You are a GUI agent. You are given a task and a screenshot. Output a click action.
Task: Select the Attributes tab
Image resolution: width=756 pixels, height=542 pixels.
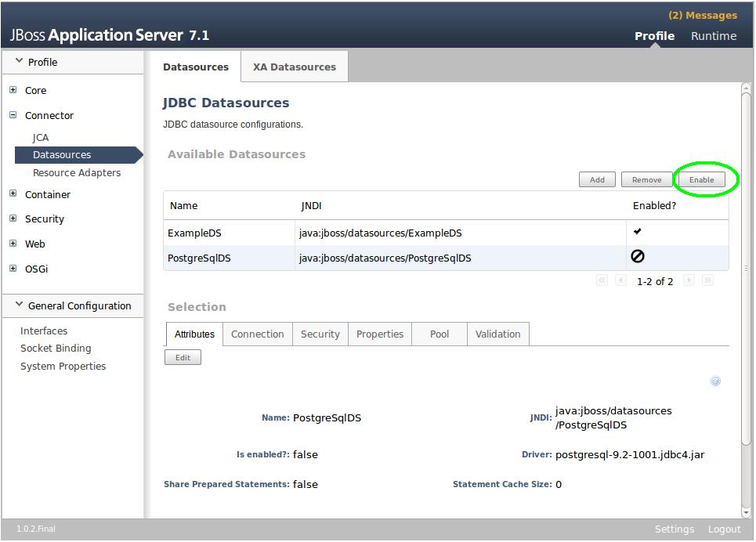click(x=194, y=334)
